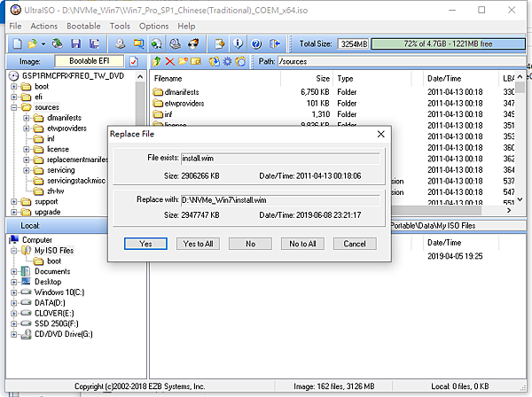
Task: Expand the servicing tree node
Action: tap(27, 170)
